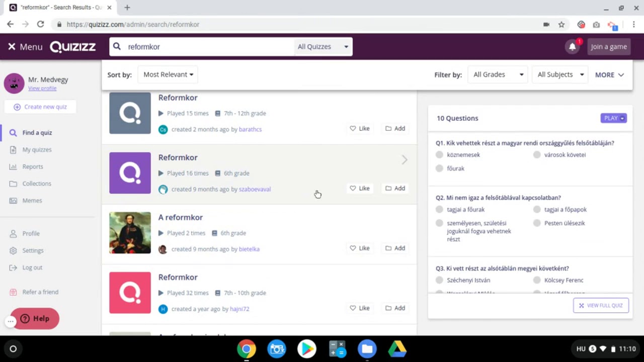644x362 pixels.
Task: Add barathcs Reformkor quiz to collection
Action: point(395,129)
